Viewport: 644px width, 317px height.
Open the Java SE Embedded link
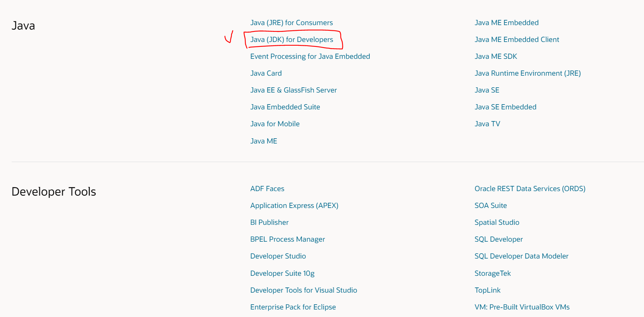click(x=505, y=107)
